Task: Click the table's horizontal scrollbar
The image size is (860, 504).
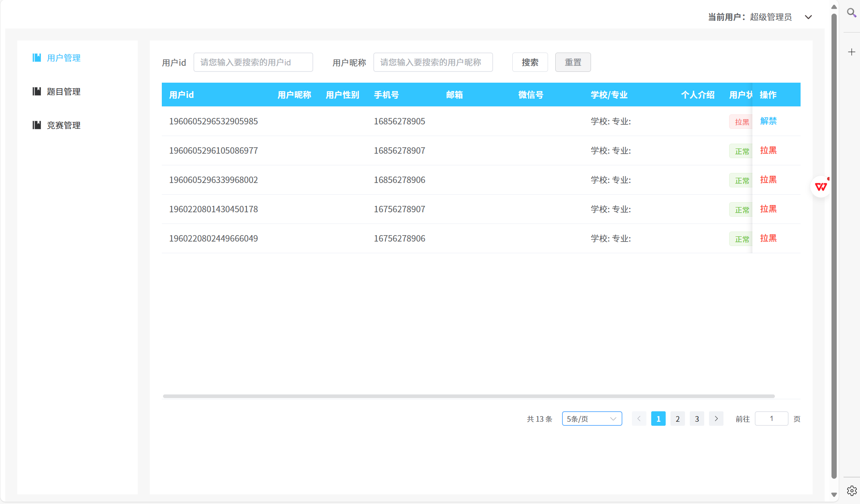Action: [469, 396]
